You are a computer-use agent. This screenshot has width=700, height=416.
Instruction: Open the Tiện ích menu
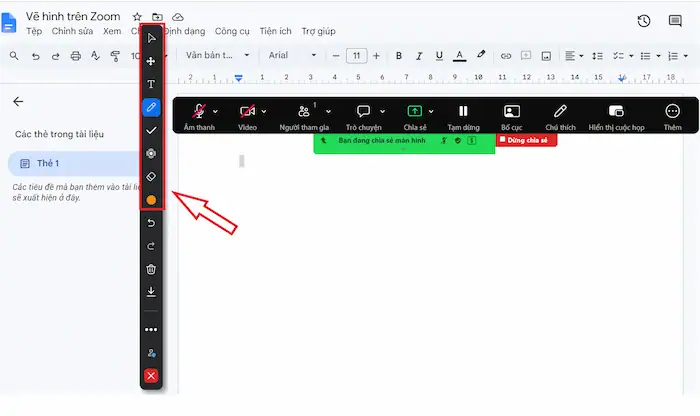(275, 31)
